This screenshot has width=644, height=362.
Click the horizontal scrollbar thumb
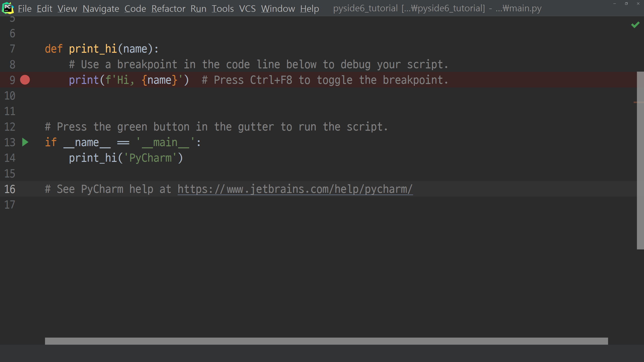point(326,341)
